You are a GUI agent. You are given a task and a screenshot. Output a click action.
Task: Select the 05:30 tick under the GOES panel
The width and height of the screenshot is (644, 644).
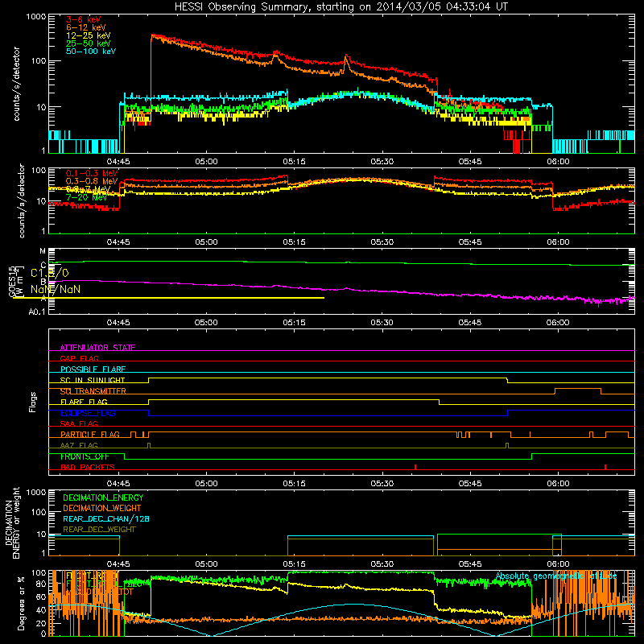382,323
